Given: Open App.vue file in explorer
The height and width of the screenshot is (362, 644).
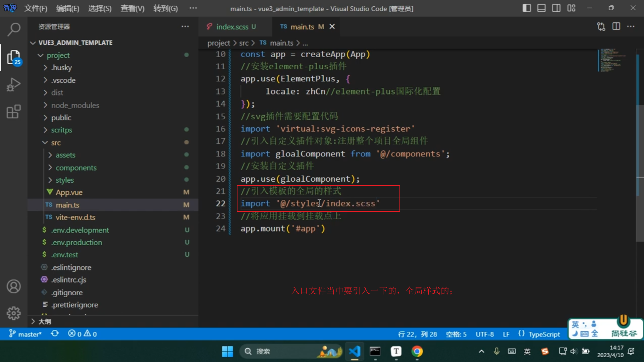Looking at the screenshot, I should (x=113, y=192).
